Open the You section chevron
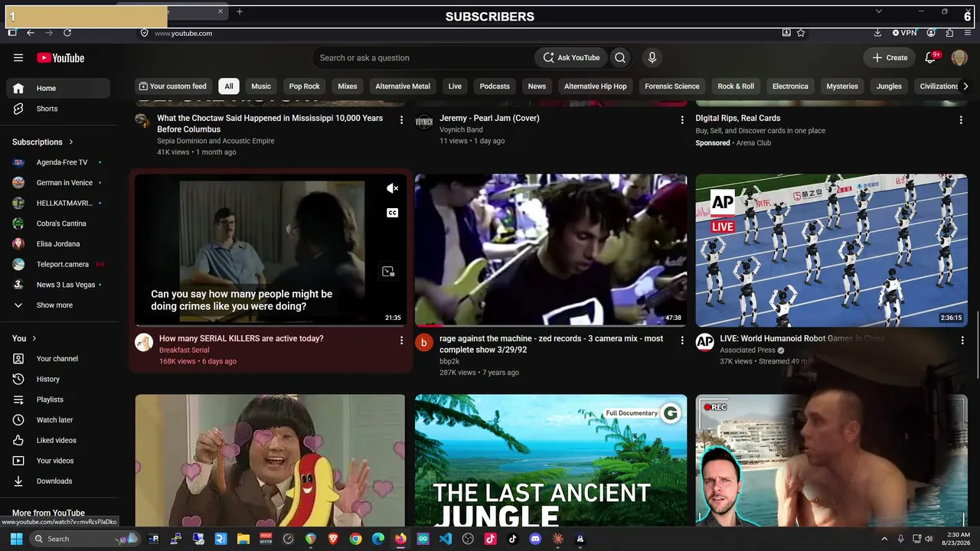This screenshot has height=551, width=980. pos(34,338)
